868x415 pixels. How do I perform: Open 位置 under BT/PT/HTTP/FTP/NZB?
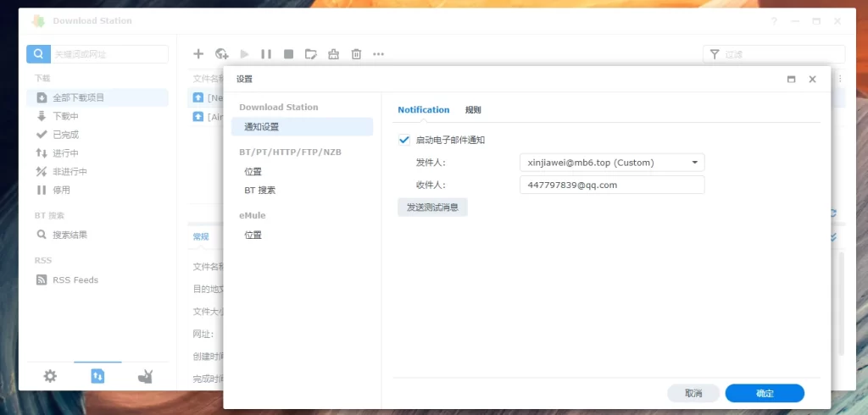click(303, 172)
